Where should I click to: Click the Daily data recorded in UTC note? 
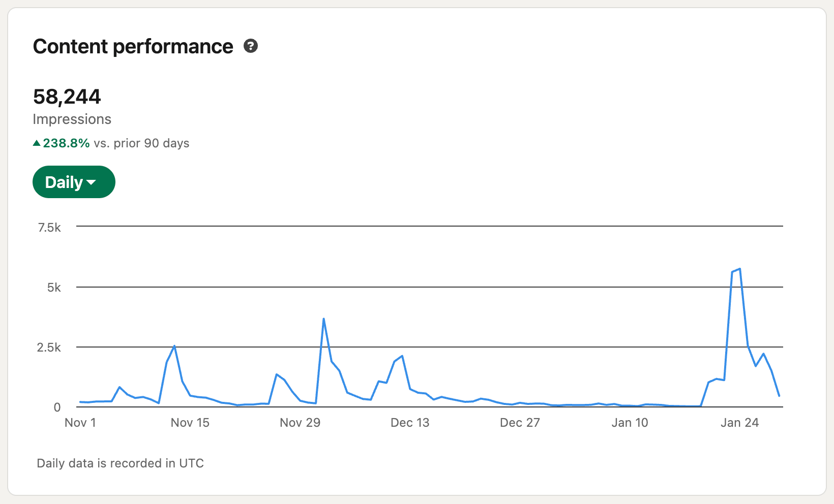pos(120,463)
